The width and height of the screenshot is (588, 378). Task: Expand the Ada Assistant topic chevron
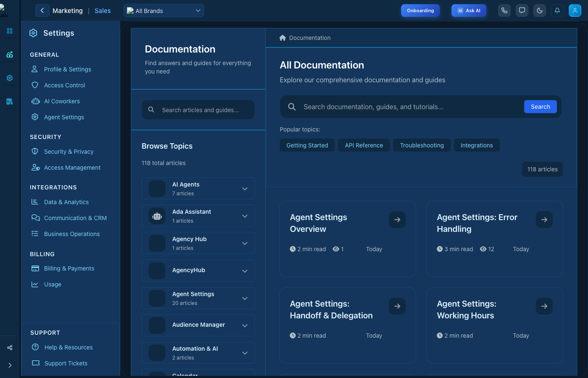[245, 216]
